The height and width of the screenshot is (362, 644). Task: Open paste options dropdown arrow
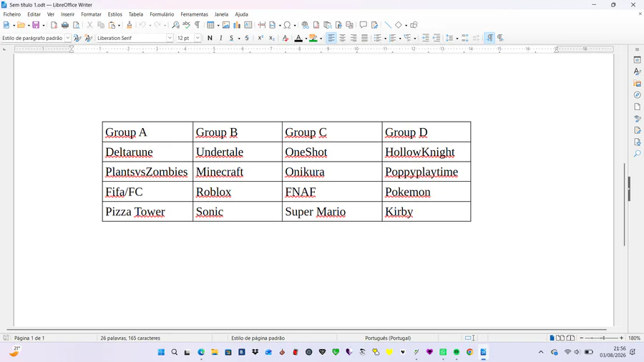(119, 26)
